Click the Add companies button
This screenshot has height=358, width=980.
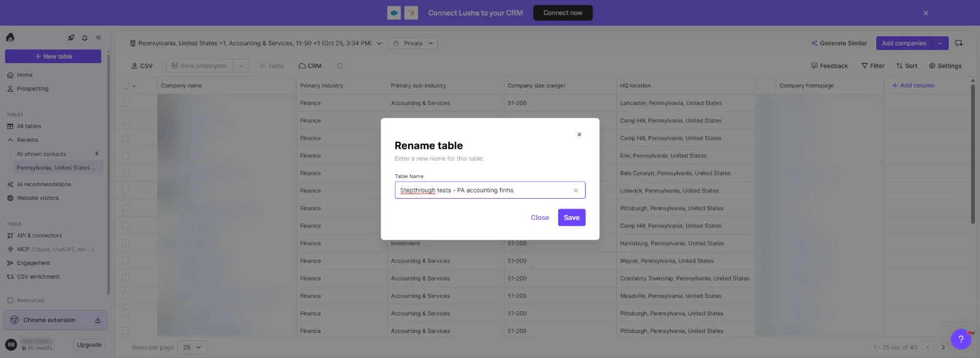pyautogui.click(x=904, y=43)
